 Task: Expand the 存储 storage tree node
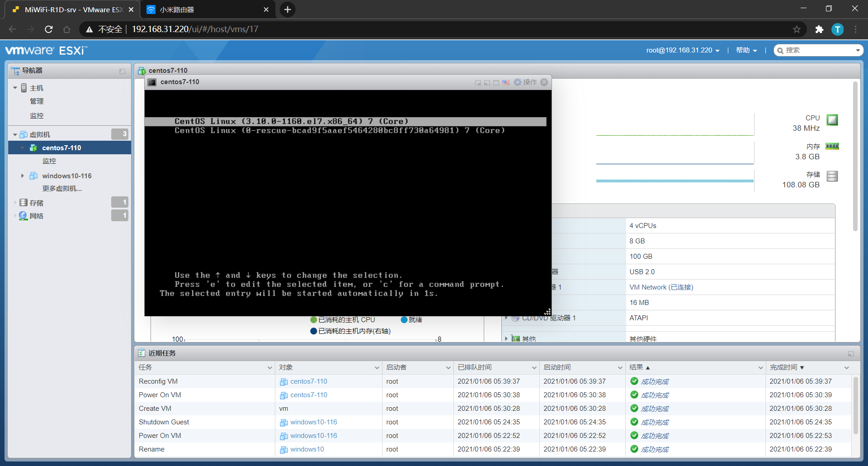15,202
